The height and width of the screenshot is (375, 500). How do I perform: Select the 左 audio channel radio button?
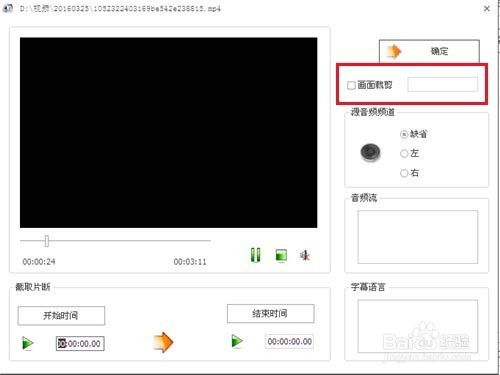coord(404,154)
